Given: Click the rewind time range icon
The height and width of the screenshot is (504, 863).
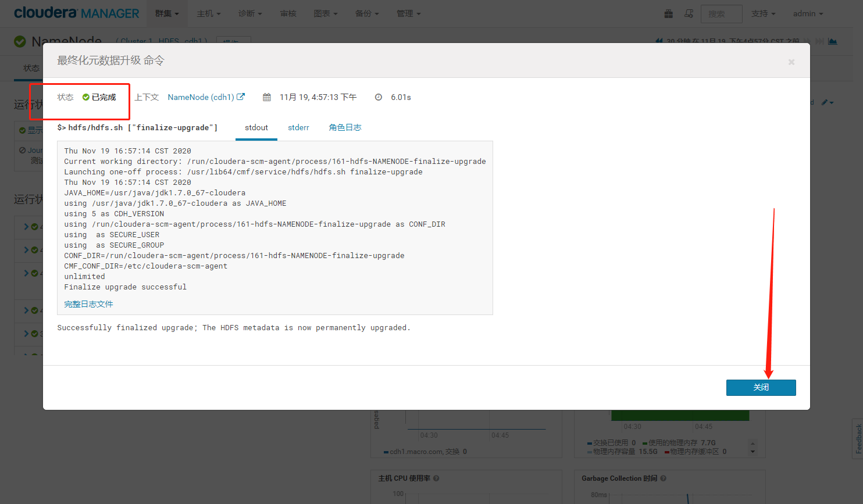Looking at the screenshot, I should [x=659, y=41].
